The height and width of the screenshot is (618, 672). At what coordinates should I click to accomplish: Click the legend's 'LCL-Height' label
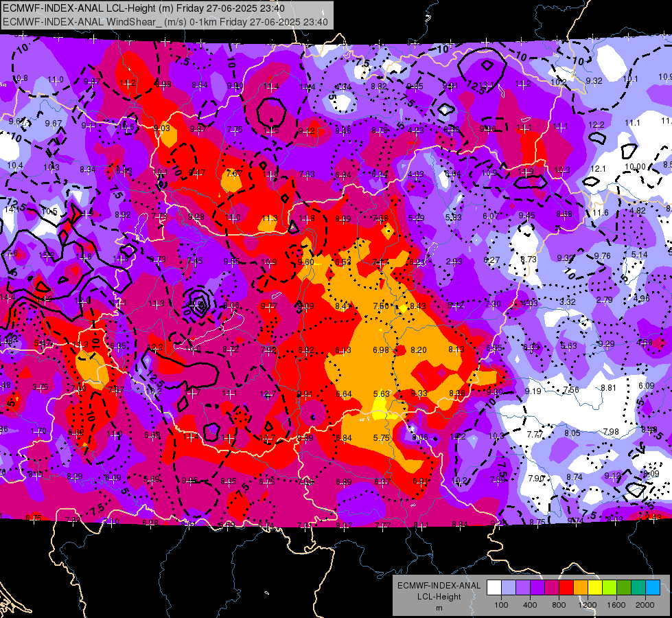click(439, 597)
